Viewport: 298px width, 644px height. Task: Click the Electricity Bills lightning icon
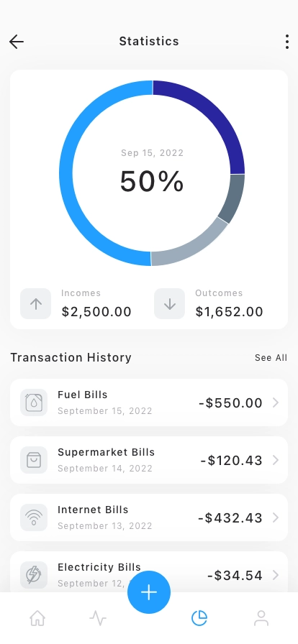click(34, 575)
